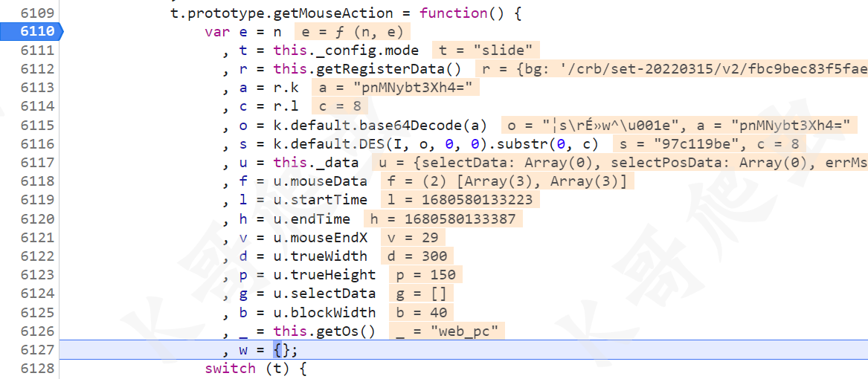Click the inline value r = {bg: '/crb/set-...

tap(672, 69)
